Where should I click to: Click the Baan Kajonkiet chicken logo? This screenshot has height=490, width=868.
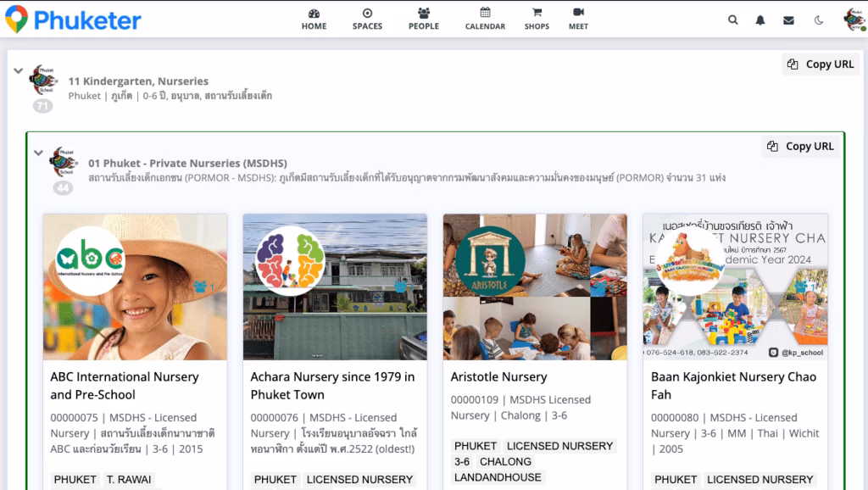(690, 260)
